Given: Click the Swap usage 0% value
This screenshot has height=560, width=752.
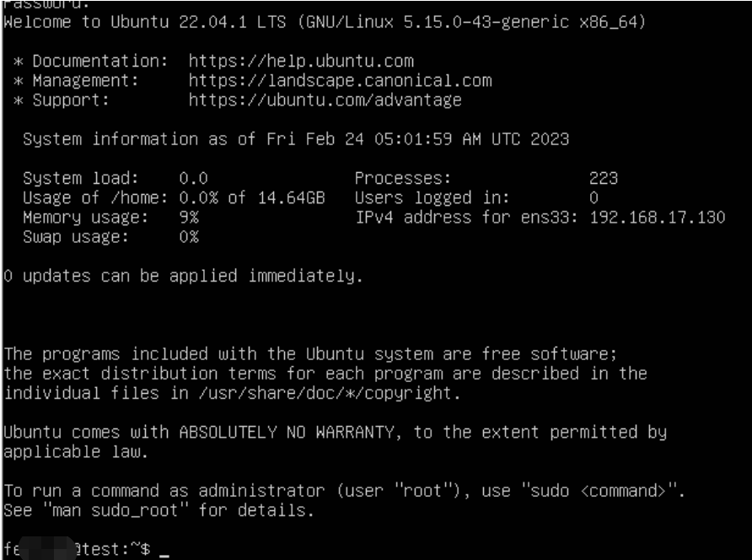Looking at the screenshot, I should (x=189, y=237).
